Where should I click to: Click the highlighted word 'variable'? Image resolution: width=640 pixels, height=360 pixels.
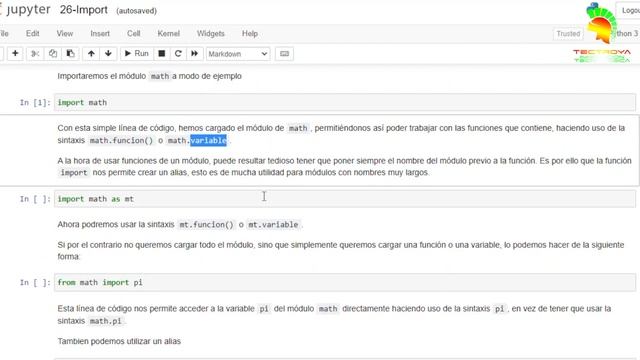click(x=208, y=140)
